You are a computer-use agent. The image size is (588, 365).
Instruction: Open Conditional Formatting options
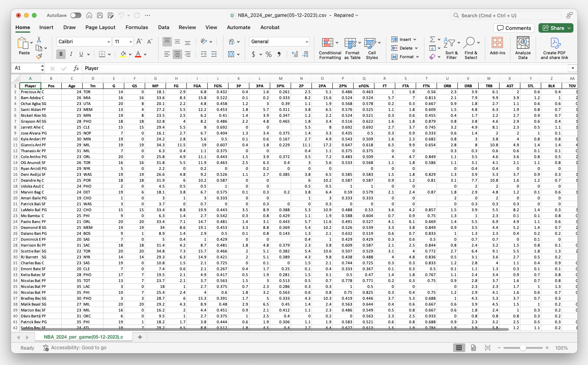pos(330,48)
